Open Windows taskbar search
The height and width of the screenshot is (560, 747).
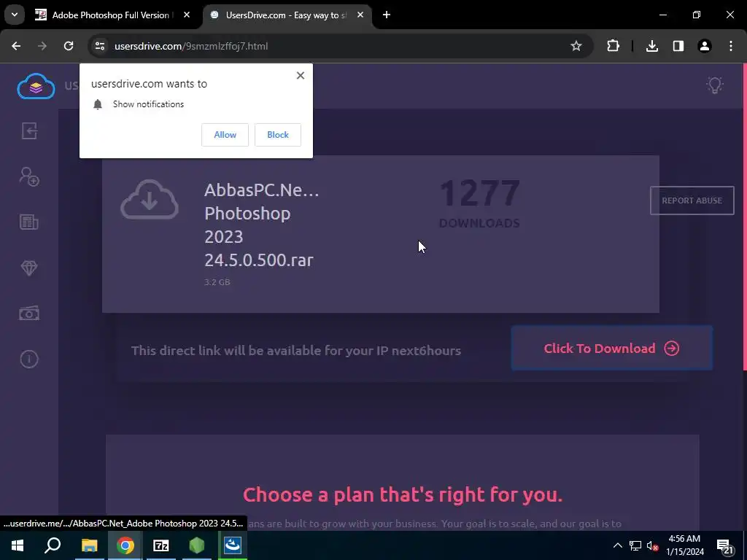pyautogui.click(x=53, y=545)
